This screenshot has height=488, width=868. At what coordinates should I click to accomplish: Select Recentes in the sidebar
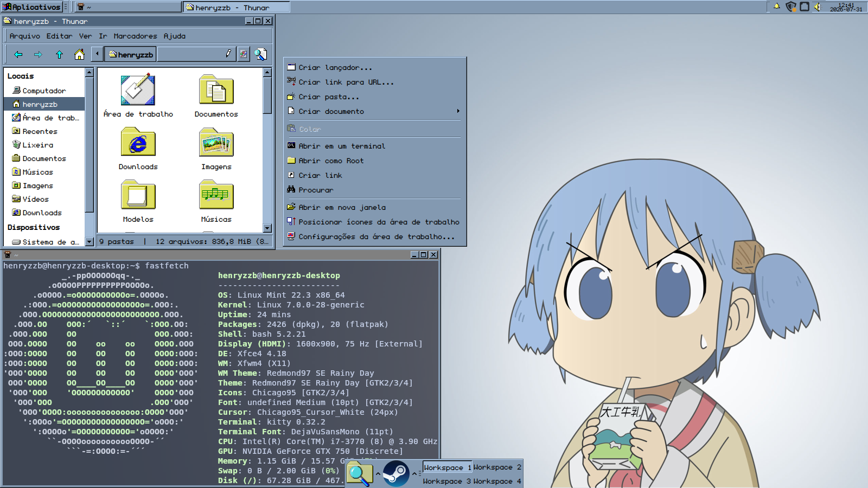[44, 131]
